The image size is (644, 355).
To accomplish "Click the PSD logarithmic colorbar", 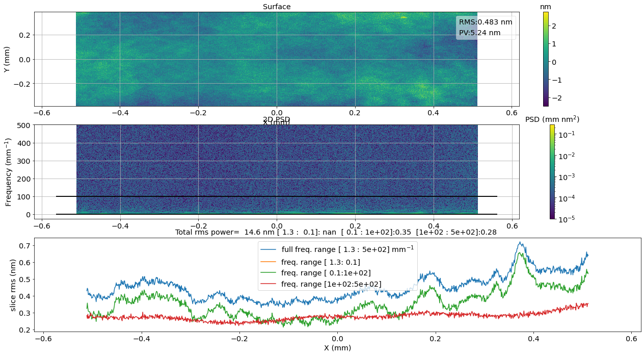I will 552,172.
